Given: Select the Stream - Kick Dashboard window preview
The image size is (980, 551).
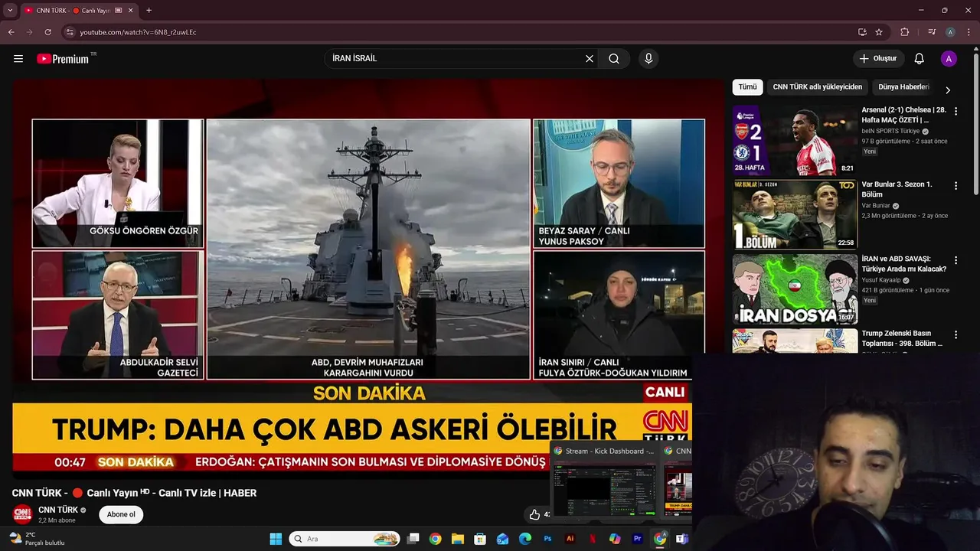Looking at the screenshot, I should point(605,482).
